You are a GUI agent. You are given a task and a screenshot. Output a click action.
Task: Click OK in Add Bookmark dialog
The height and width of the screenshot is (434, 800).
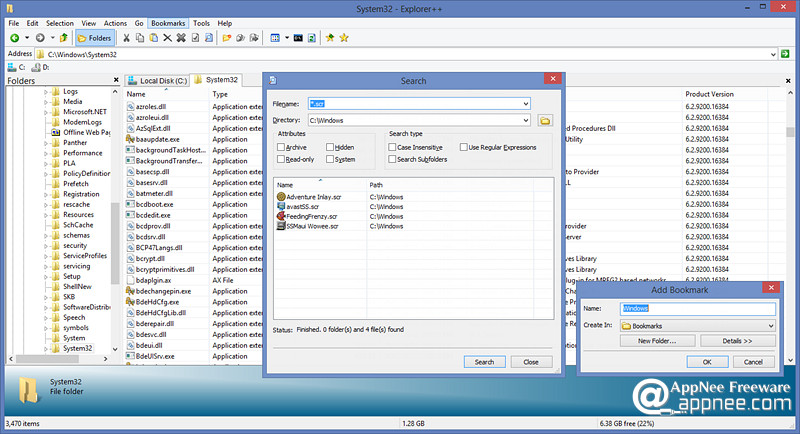(707, 362)
